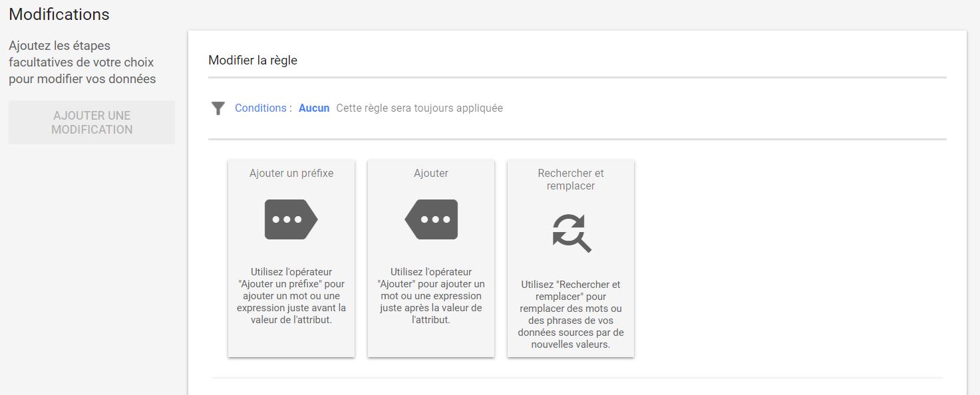Select the 'Ajouter' card title
Image resolution: width=980 pixels, height=395 pixels.
point(431,173)
